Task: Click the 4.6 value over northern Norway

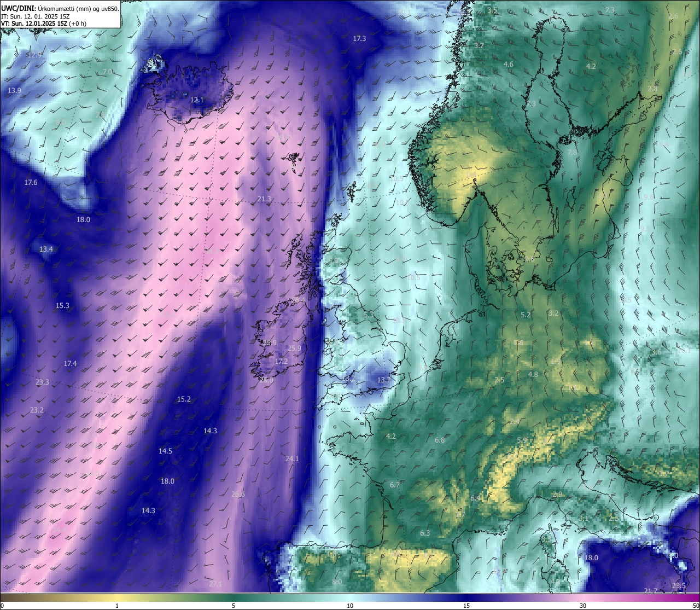Action: tap(508, 64)
